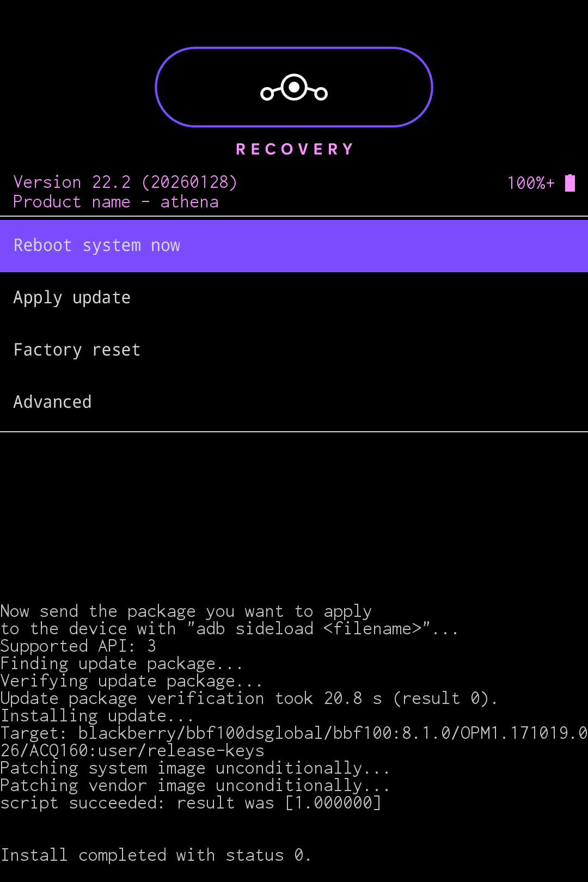Click the Target blackberry build fingerprint line
Screen dimensions: 588x882
tap(294, 733)
